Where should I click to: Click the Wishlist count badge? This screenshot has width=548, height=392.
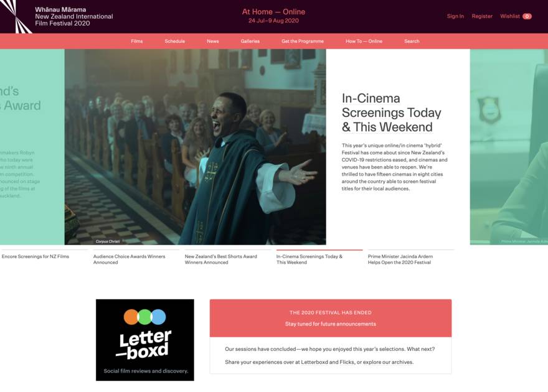click(x=527, y=16)
